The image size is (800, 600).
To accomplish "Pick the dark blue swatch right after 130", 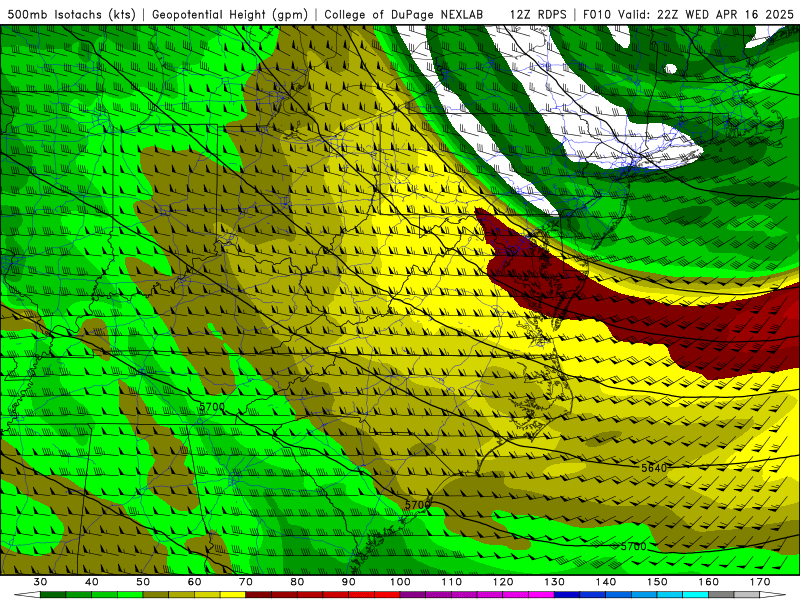I will pyautogui.click(x=567, y=595).
